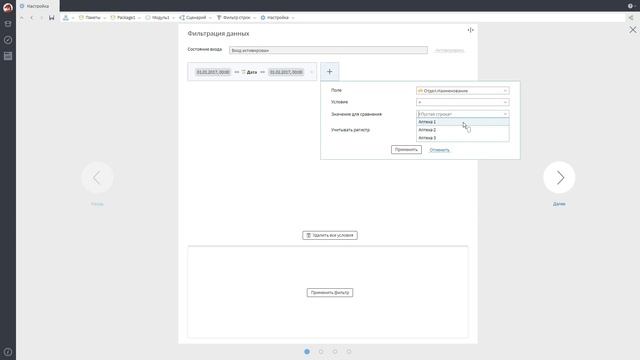Image resolution: width=640 pixels, height=360 pixels.
Task: Save using the floppy disk icon
Action: tap(51, 18)
